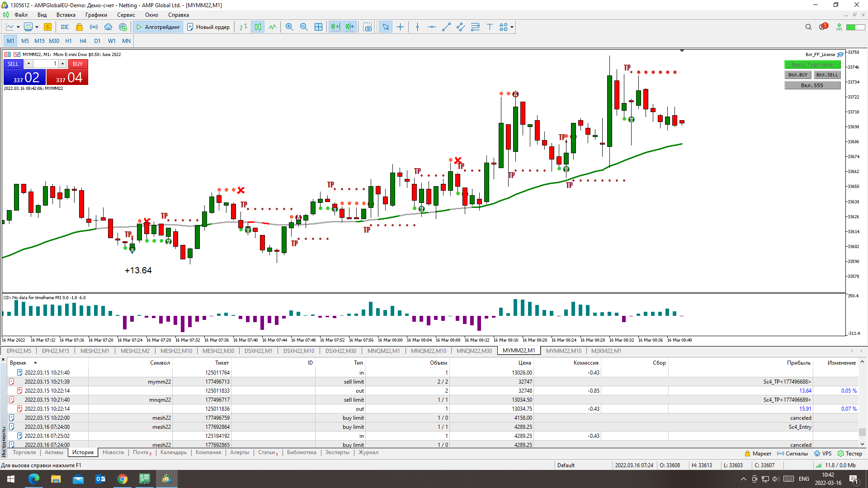Click the green Выкл.Торговлю button
This screenshot has width=868, height=488.
[x=812, y=65]
